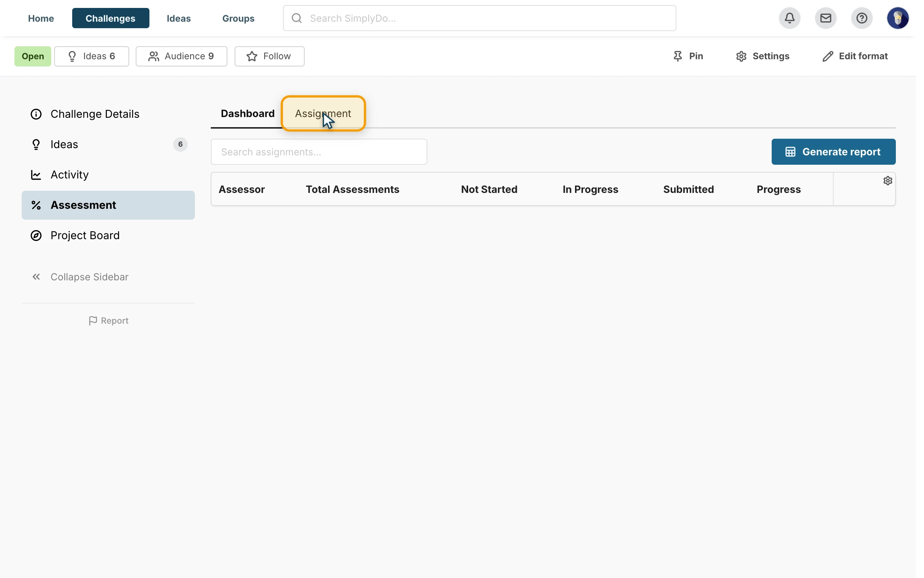The width and height of the screenshot is (924, 578).
Task: Open Groups in top navigation
Action: [238, 18]
